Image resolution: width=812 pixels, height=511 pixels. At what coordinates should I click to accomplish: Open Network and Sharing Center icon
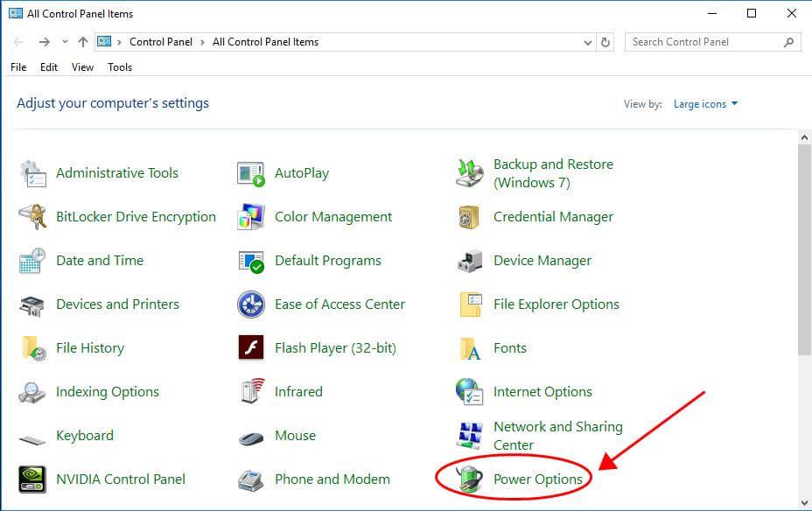point(470,436)
